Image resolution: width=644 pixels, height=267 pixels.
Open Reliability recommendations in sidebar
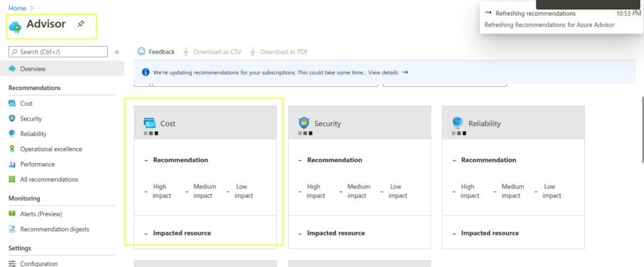coord(33,133)
